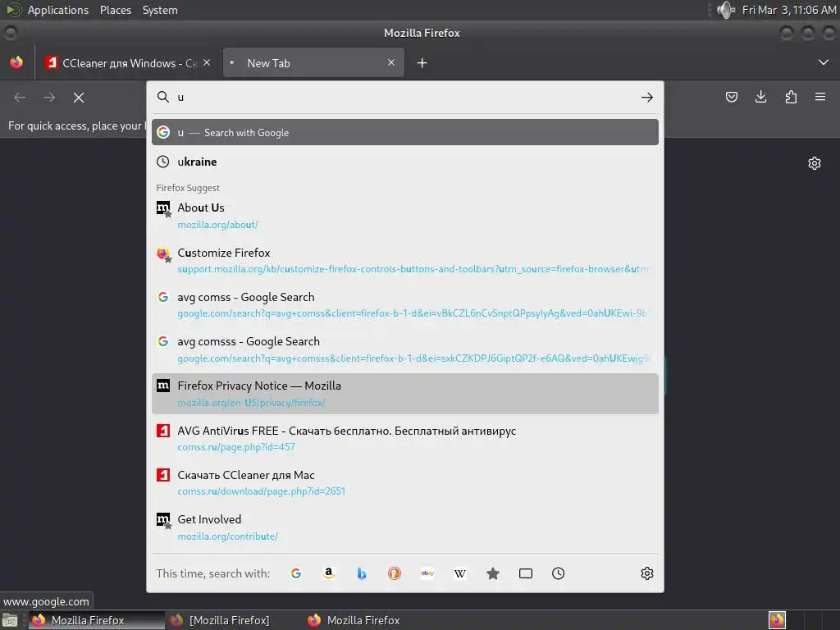Open AVG AntiVirus FREE suggestion

[x=405, y=438]
